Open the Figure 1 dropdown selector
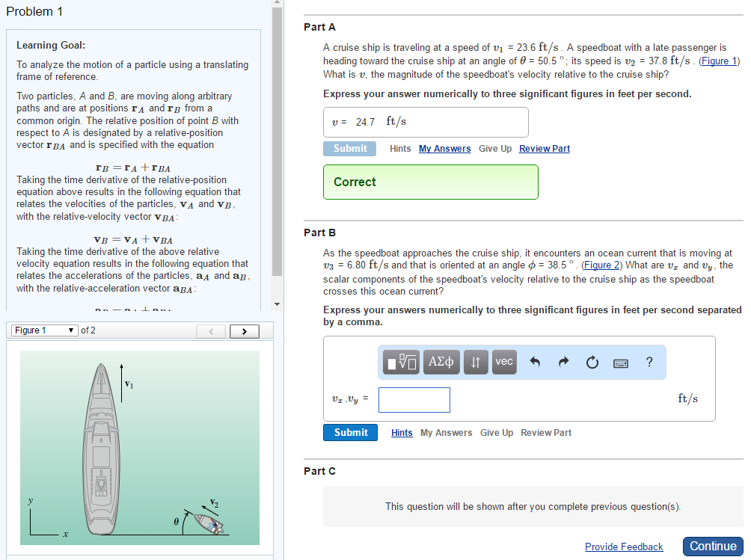The image size is (751, 560). [x=43, y=330]
